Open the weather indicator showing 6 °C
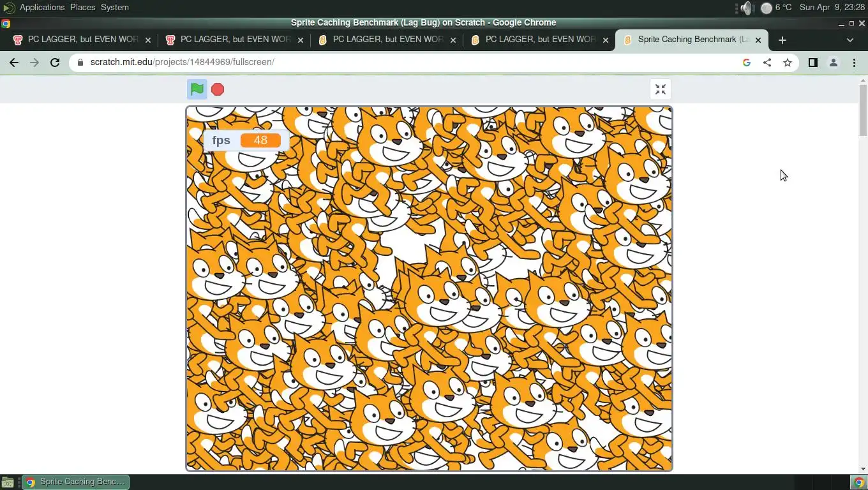The image size is (868, 490). [776, 8]
